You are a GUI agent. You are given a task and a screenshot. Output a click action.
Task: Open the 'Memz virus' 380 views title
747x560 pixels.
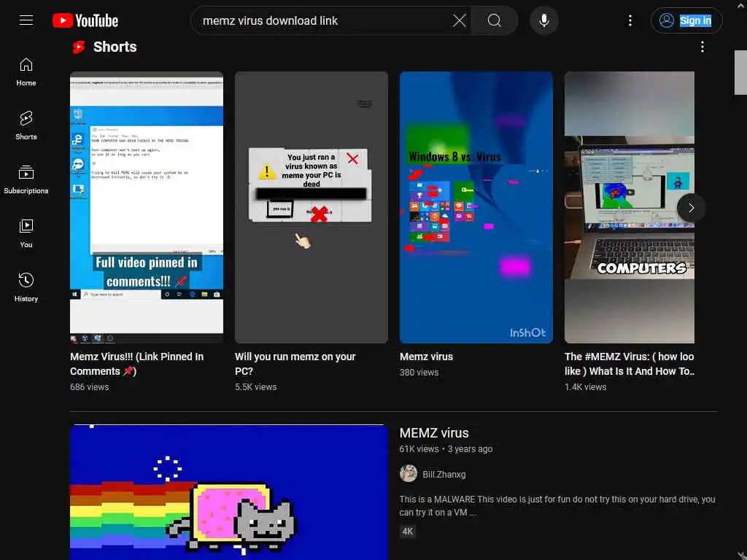tap(426, 357)
